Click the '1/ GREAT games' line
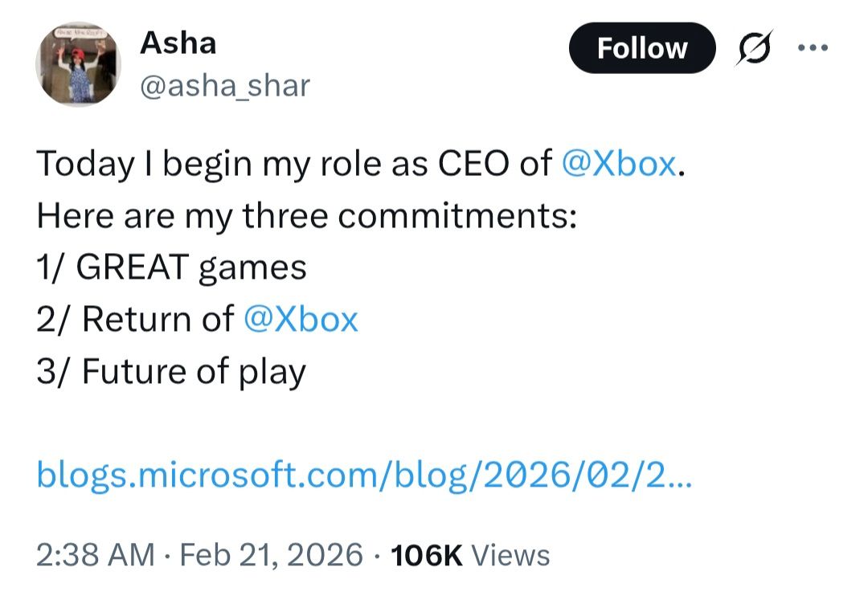The height and width of the screenshot is (608, 868). [x=171, y=267]
